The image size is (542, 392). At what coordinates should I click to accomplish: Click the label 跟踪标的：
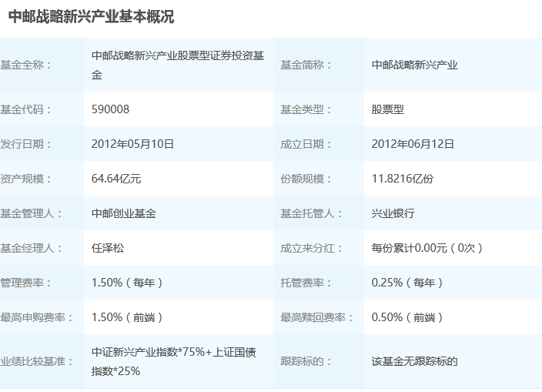(306, 361)
